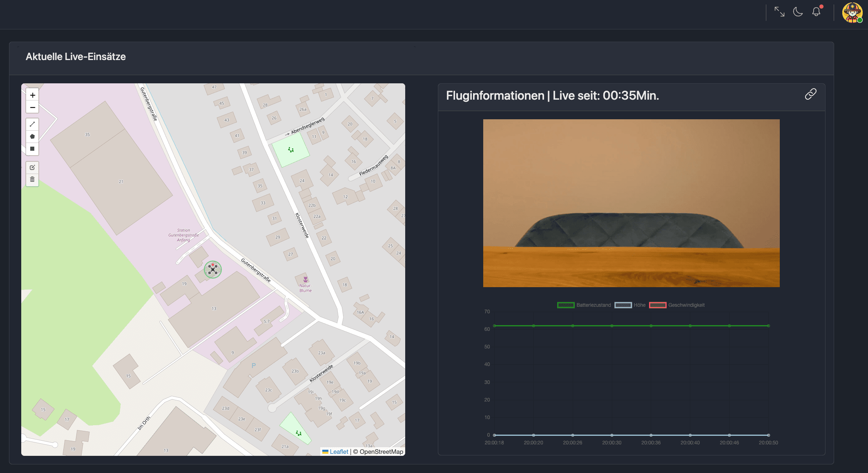Image resolution: width=868 pixels, height=473 pixels.
Task: Select the draw polygon tool
Action: pos(32,136)
